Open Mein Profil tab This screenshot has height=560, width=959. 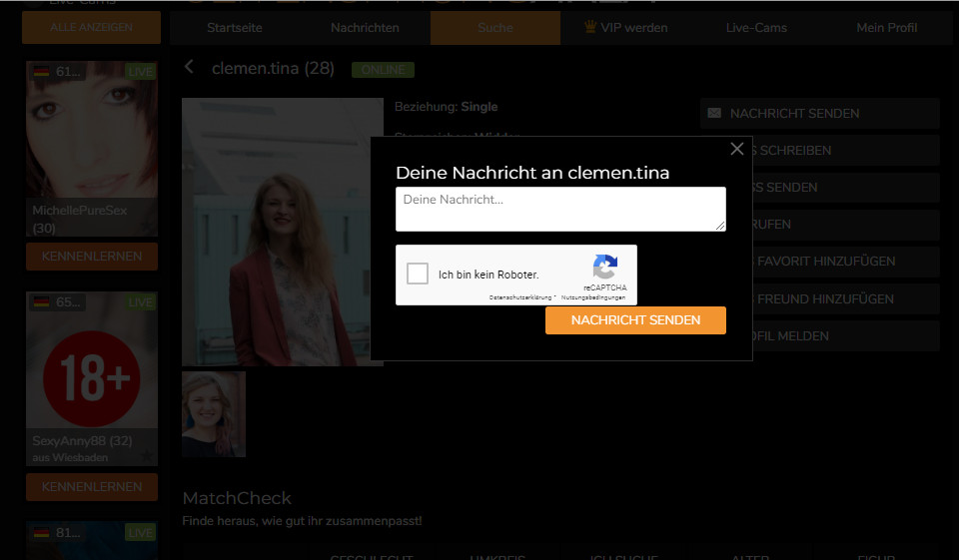(886, 28)
